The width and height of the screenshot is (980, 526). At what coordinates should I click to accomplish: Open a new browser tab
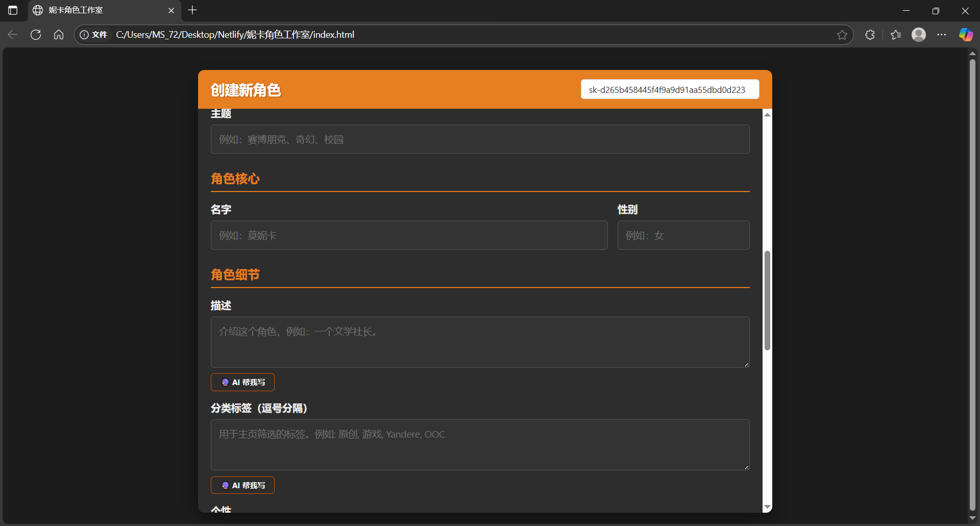[x=192, y=10]
